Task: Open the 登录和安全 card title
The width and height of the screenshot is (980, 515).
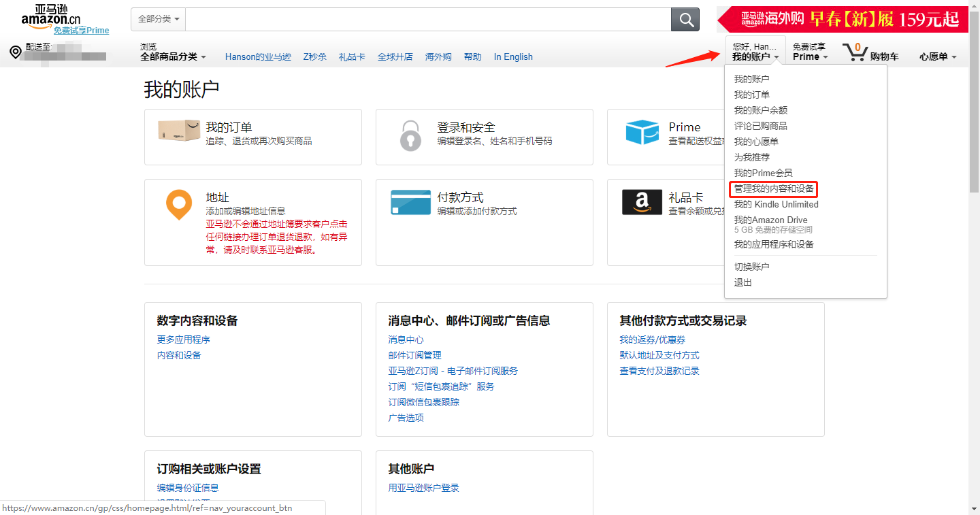Action: (x=466, y=127)
